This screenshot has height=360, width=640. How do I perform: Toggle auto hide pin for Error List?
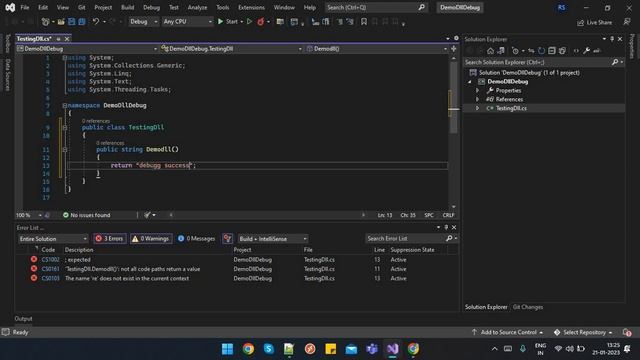coord(446,227)
